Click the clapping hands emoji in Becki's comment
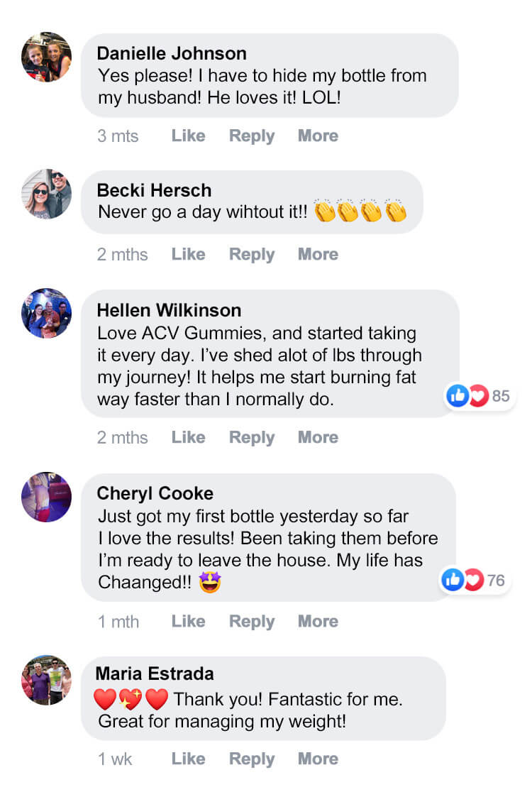532x787 pixels. (x=360, y=211)
